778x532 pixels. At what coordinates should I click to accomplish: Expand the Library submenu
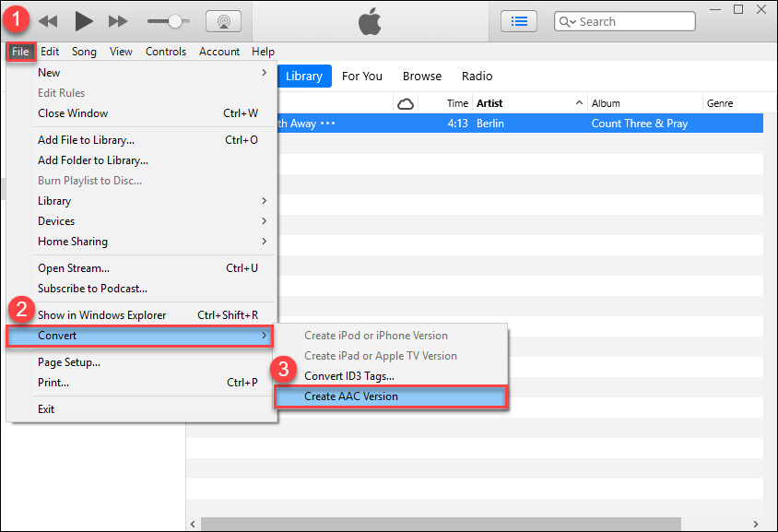150,201
